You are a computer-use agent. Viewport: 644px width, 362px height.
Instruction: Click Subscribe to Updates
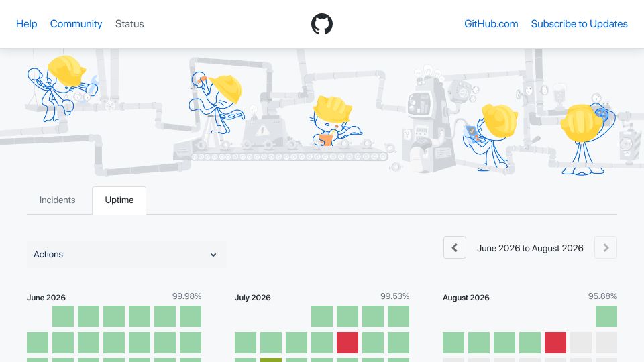[579, 24]
